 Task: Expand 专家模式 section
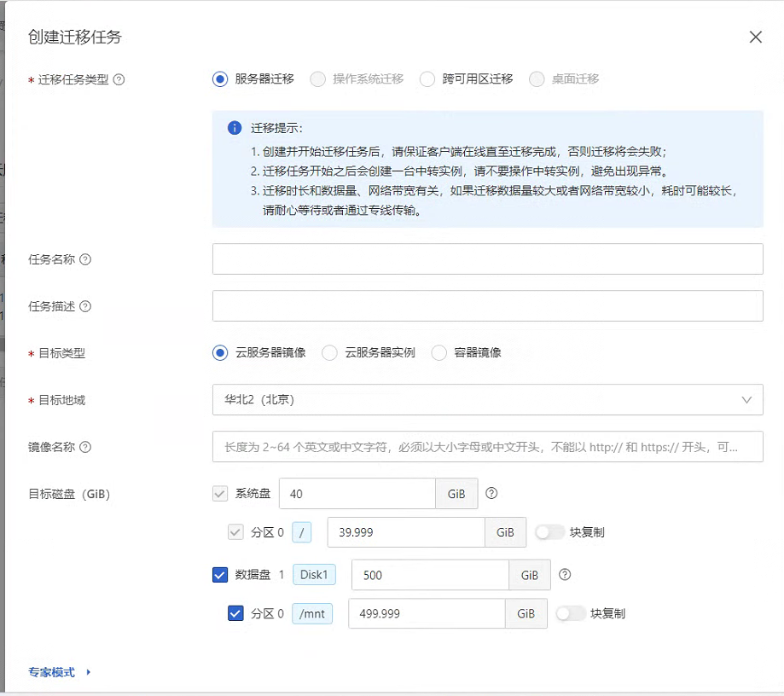(x=60, y=672)
